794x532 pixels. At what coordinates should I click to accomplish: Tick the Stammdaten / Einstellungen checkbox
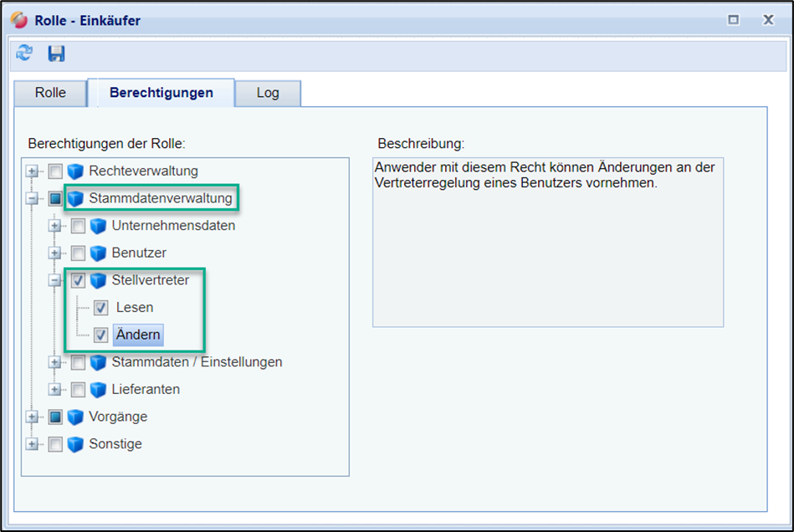point(78,363)
